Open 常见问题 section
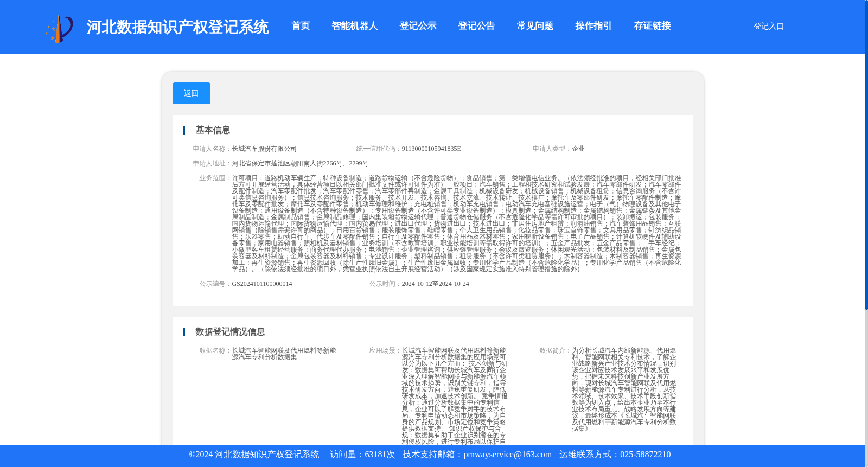This screenshot has height=467, width=868. [x=535, y=26]
